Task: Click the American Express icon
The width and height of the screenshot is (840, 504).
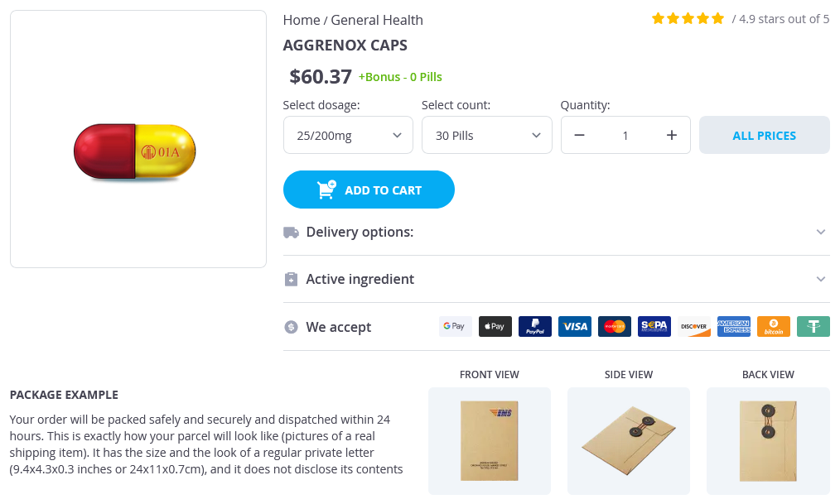Action: pos(733,327)
